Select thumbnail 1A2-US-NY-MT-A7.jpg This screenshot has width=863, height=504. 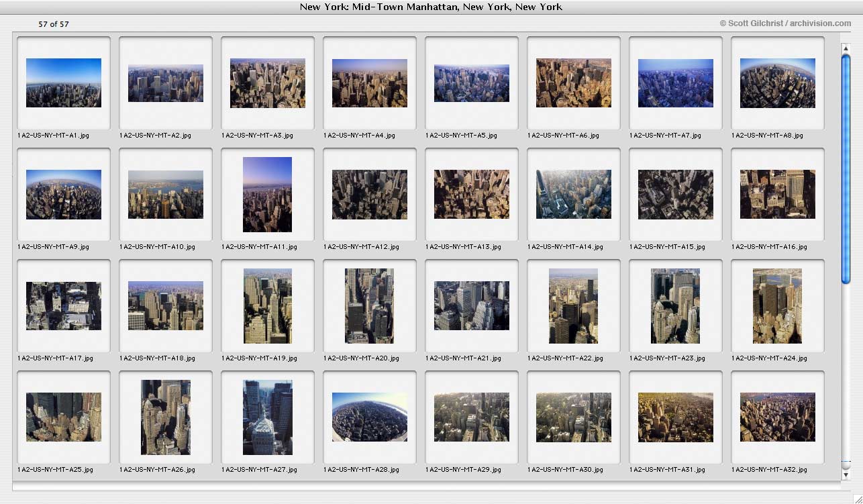pos(676,83)
